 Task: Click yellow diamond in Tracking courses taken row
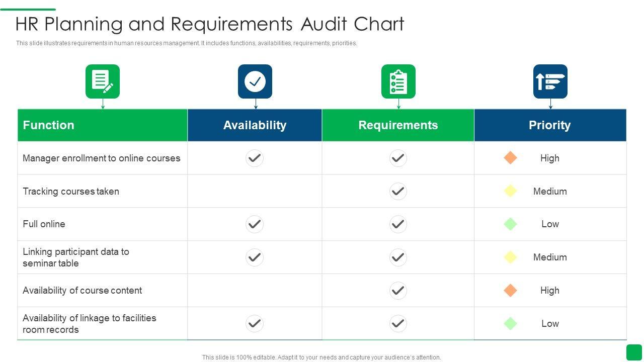coord(510,191)
